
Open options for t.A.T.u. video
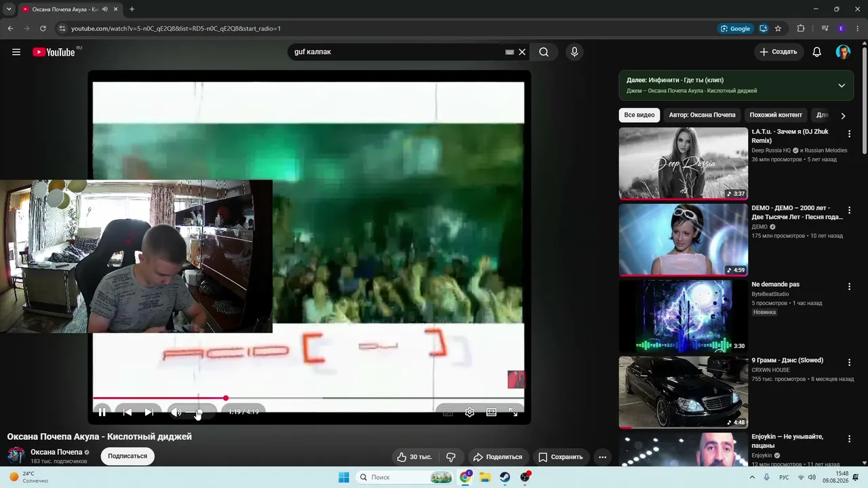click(x=849, y=134)
